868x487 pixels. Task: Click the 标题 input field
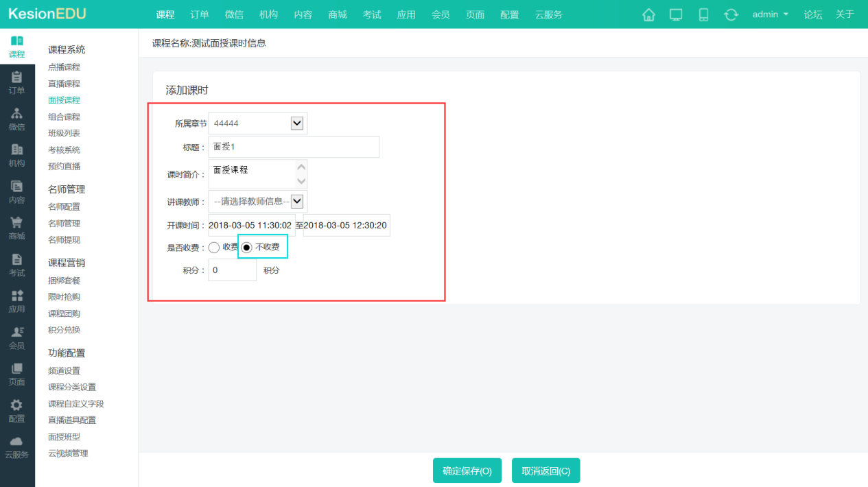(294, 147)
